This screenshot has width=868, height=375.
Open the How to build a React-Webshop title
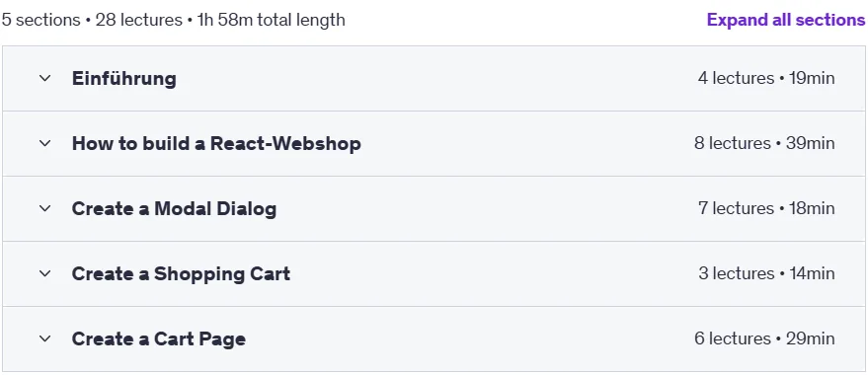click(x=216, y=144)
